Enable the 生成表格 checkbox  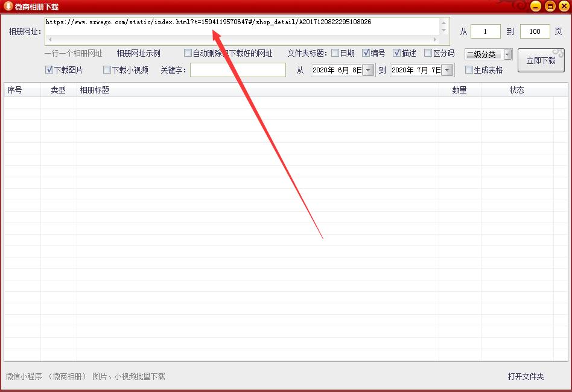pyautogui.click(x=469, y=69)
